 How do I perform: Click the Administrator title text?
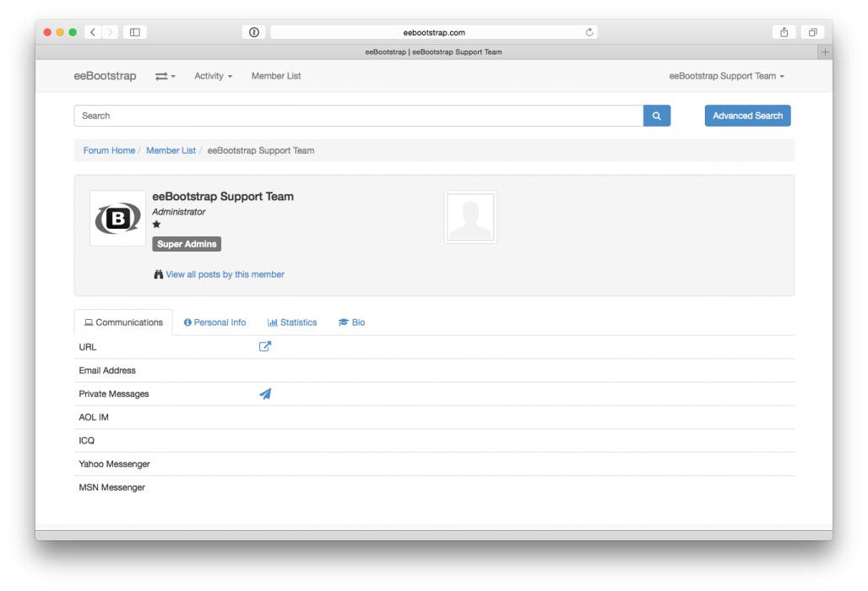(x=178, y=211)
